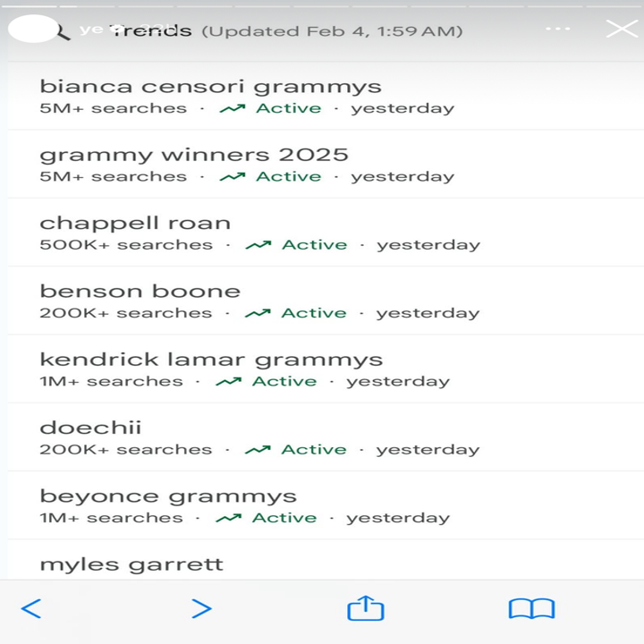The image size is (644, 644).
Task: Tap the profile avatar at top left
Action: coord(32,29)
